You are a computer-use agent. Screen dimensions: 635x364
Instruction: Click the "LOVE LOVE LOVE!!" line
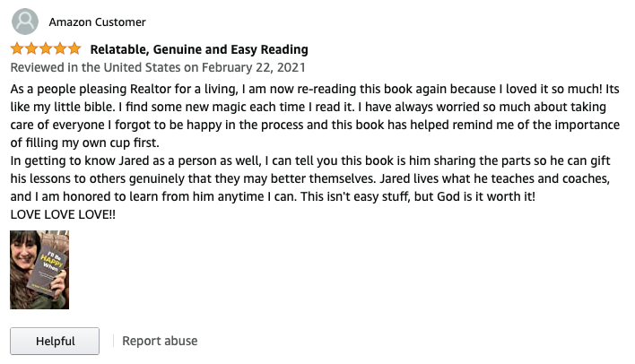[63, 215]
